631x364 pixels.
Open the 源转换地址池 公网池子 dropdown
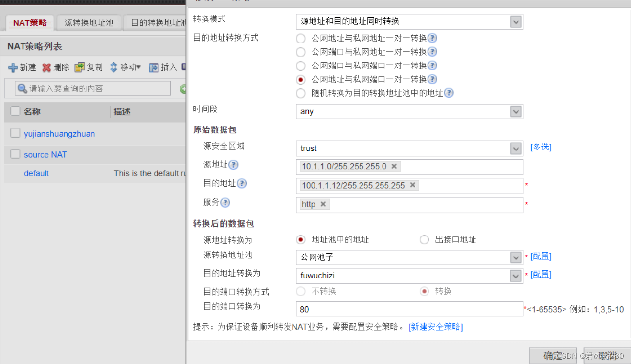pyautogui.click(x=516, y=257)
